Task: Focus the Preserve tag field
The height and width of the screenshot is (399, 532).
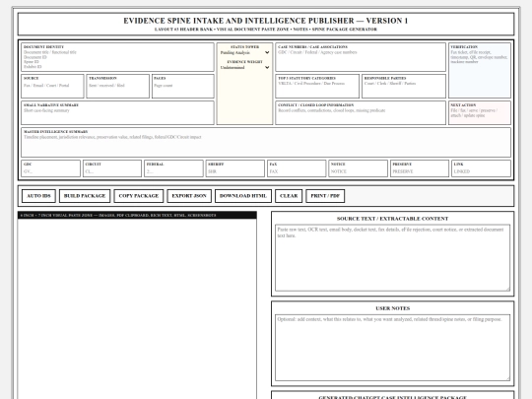Action: [x=420, y=171]
